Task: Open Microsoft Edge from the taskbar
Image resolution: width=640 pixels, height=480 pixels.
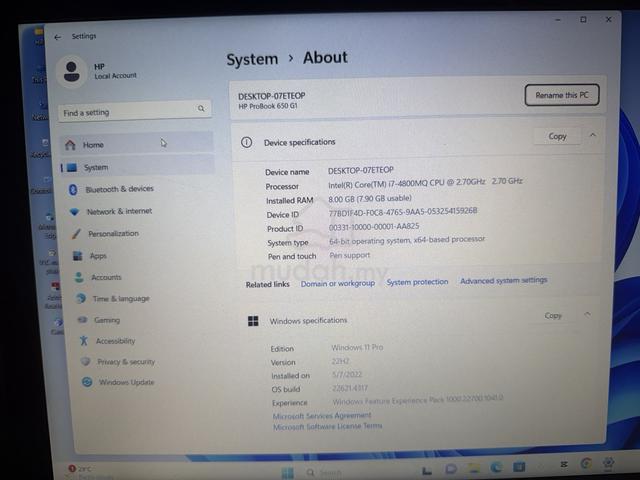Action: pos(496,467)
